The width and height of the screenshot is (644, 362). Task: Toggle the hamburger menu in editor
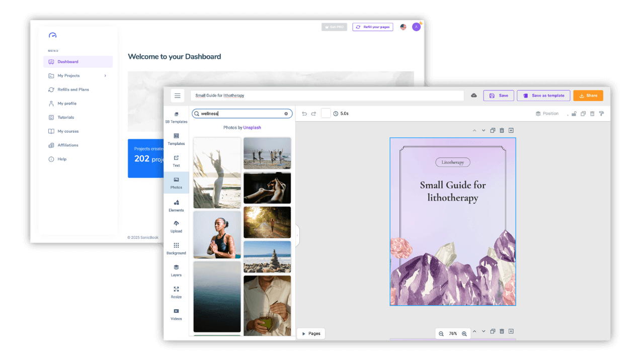pyautogui.click(x=177, y=96)
